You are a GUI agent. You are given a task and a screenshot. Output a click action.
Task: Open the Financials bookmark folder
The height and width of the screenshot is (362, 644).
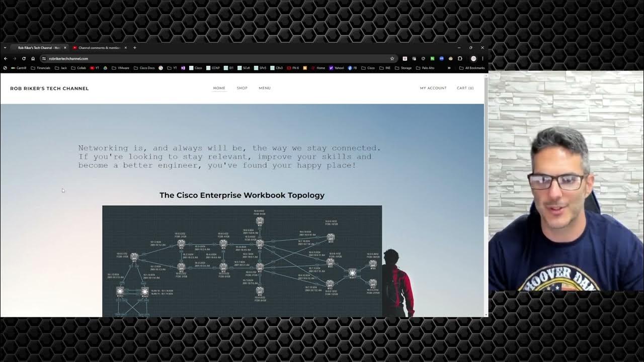[x=40, y=68]
